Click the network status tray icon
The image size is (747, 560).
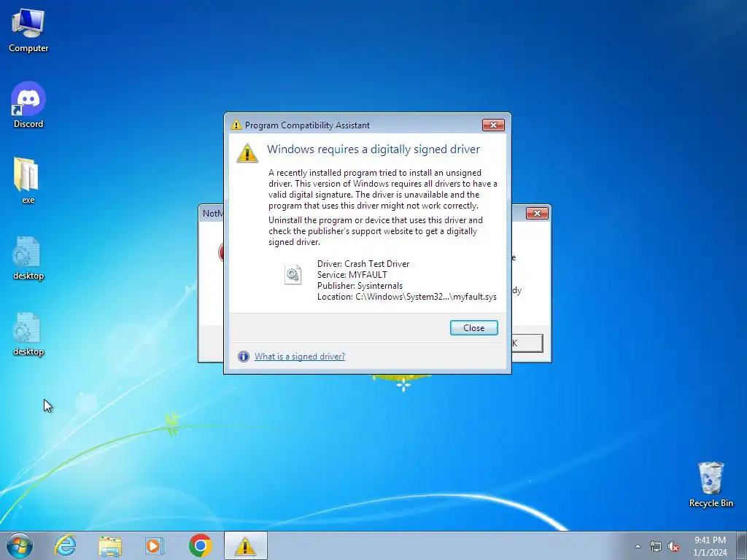656,547
